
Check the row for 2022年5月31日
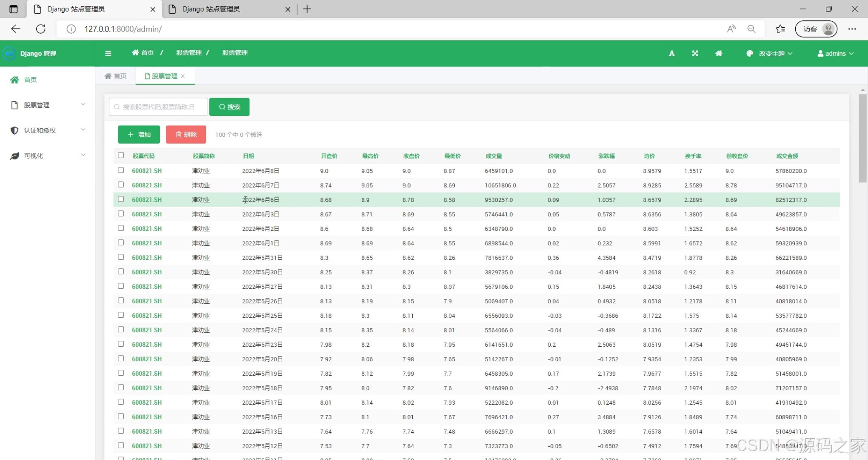pyautogui.click(x=121, y=257)
